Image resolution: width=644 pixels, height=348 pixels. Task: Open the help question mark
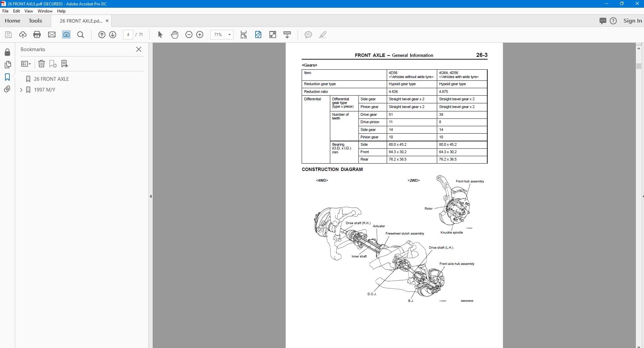tap(613, 21)
